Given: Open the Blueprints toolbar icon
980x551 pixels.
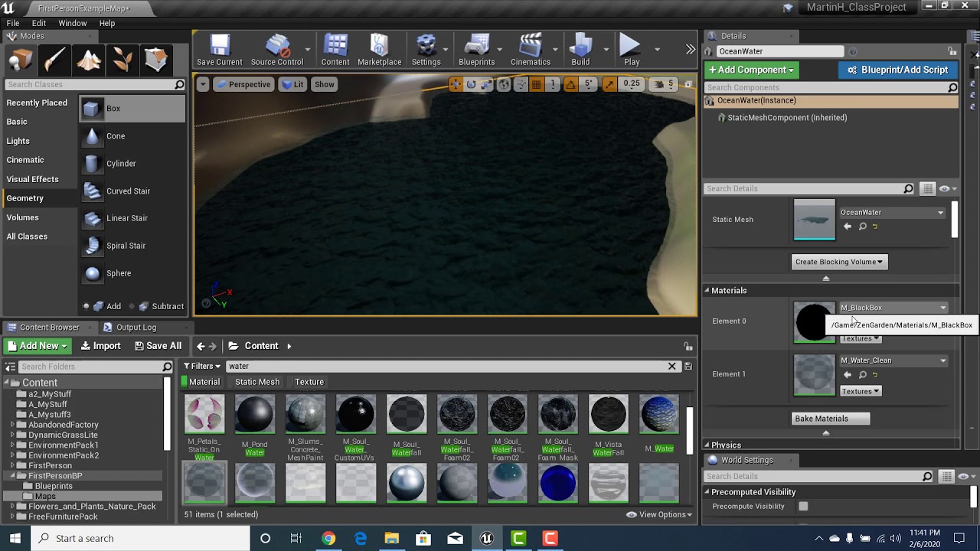Looking at the screenshot, I should [476, 51].
